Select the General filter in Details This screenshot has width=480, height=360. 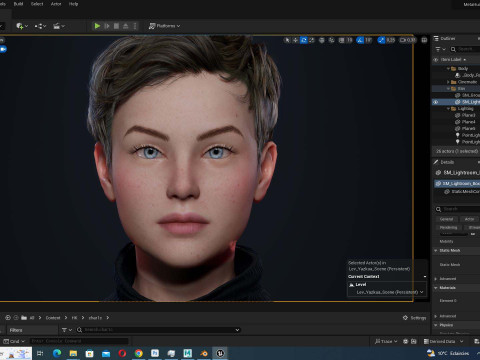(446, 219)
